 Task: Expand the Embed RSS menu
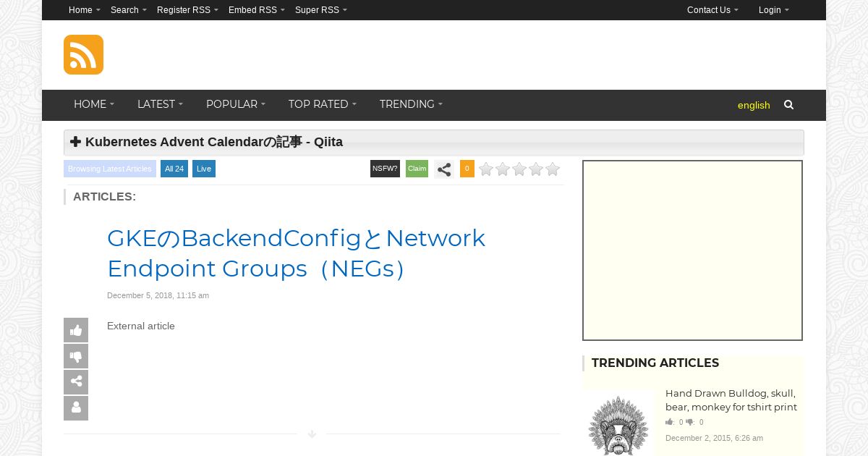tap(257, 10)
